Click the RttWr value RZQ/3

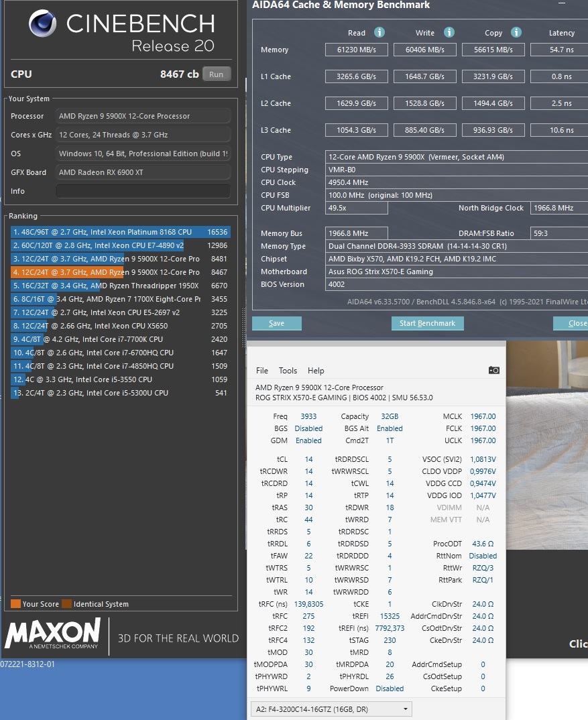click(483, 568)
